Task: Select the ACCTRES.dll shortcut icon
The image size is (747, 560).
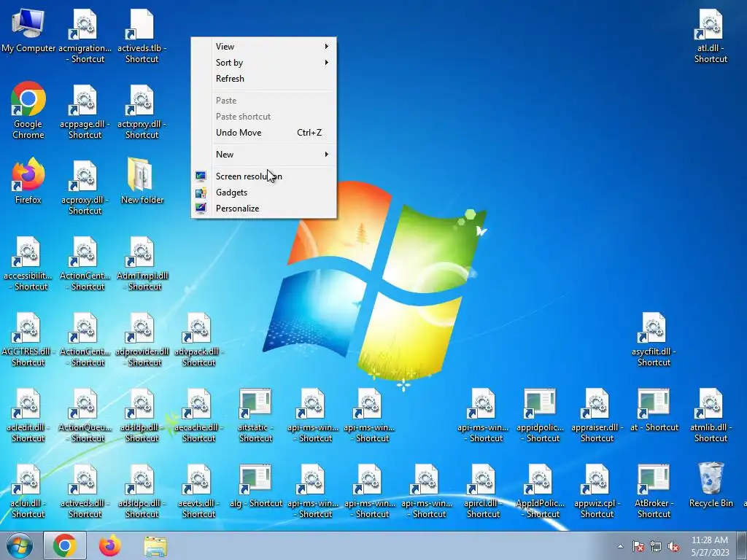Action: point(28,340)
